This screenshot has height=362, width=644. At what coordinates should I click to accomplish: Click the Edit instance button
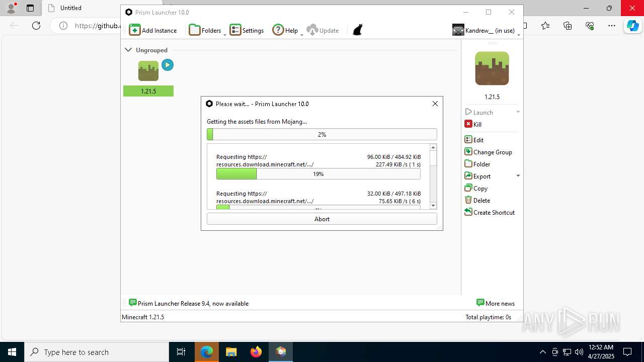click(x=474, y=140)
